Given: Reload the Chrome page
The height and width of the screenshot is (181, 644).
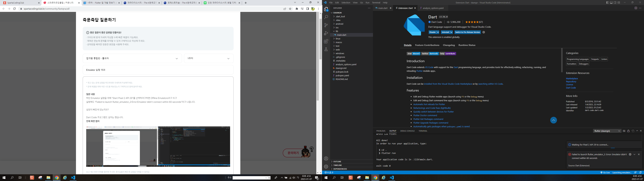Looking at the screenshot, I should pos(14,9).
